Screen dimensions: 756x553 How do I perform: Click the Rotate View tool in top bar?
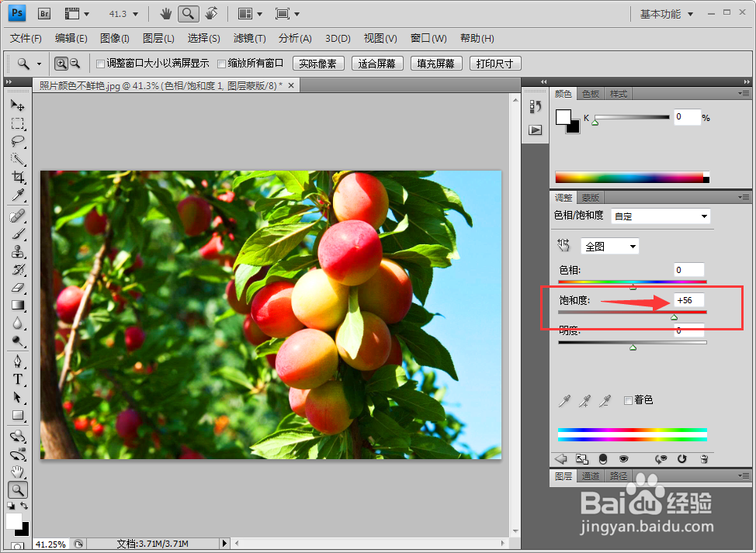click(x=211, y=13)
